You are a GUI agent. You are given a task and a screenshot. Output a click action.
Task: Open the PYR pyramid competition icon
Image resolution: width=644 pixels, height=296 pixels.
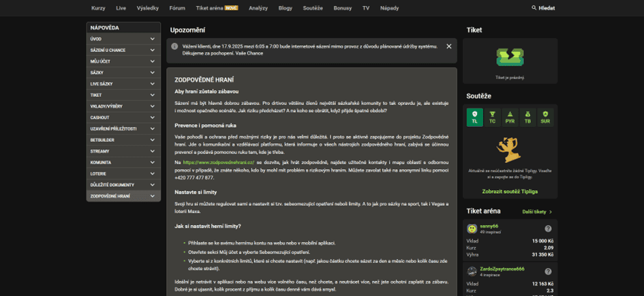(510, 117)
